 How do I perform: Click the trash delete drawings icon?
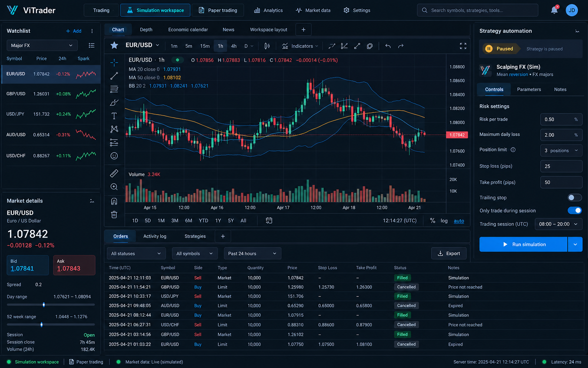tap(114, 214)
